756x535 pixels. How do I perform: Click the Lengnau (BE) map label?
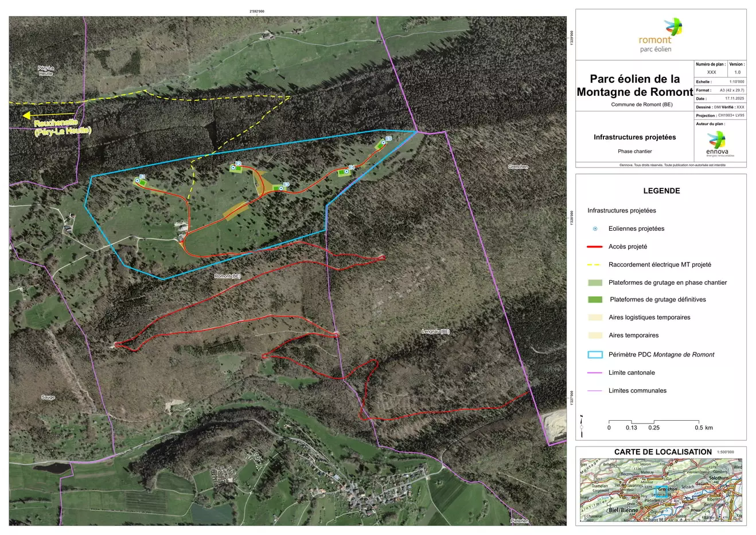click(x=436, y=331)
